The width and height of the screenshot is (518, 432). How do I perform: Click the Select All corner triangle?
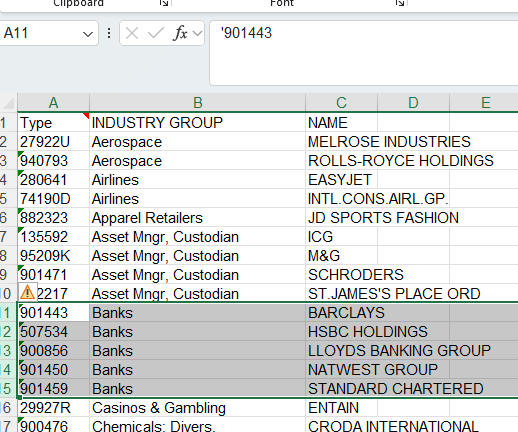8,103
